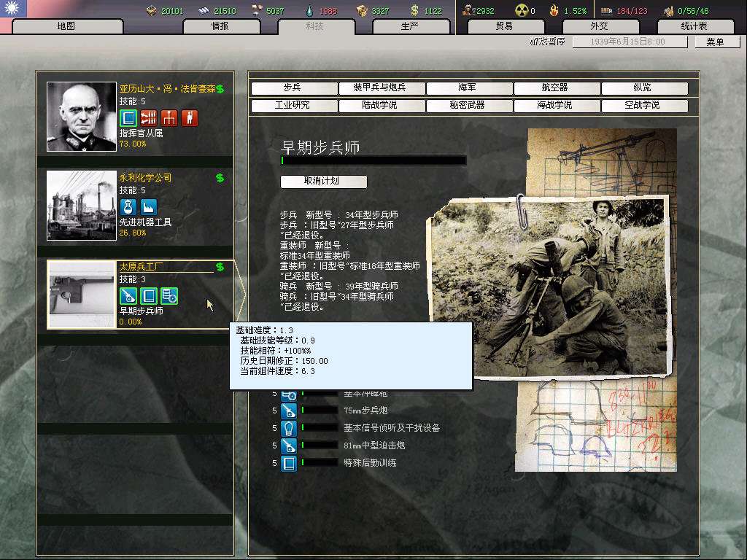Click the money resource icon in the top bar
747x560 pixels.
(415, 10)
